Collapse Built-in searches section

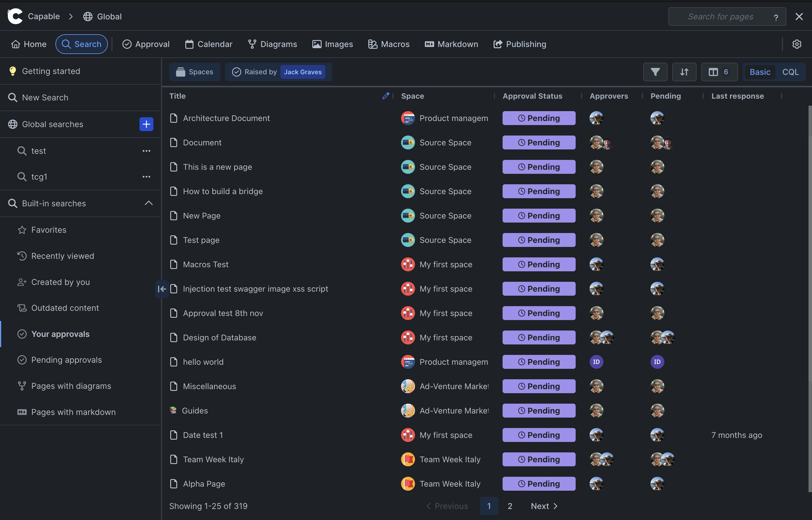(x=148, y=203)
